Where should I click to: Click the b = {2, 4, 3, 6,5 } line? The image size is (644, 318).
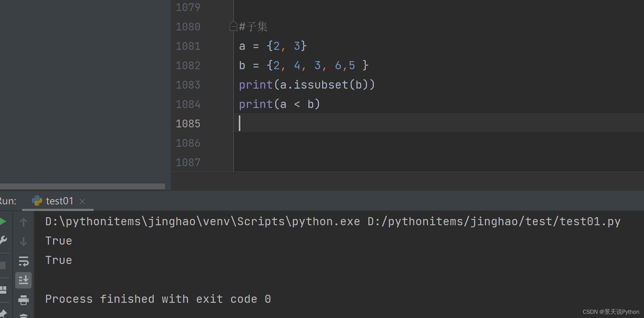(x=304, y=66)
